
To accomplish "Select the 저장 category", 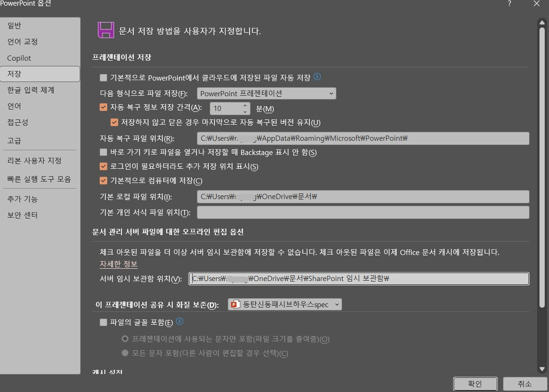I will 40,74.
